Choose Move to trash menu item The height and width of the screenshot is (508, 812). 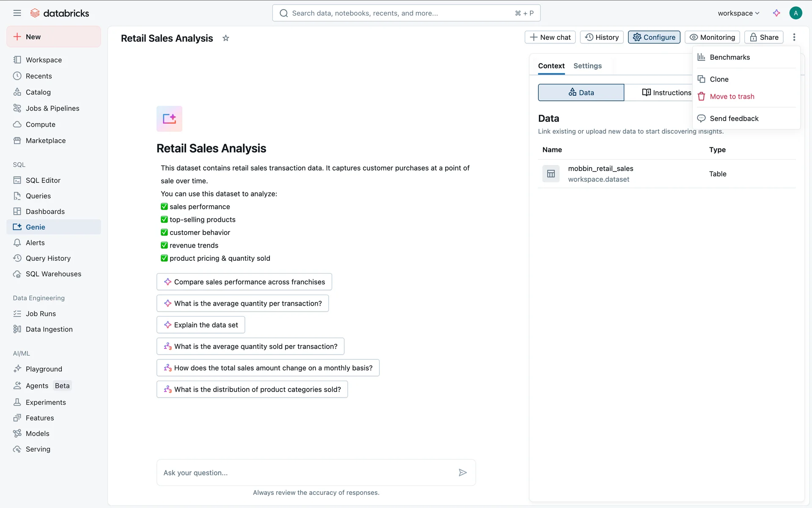click(x=732, y=97)
